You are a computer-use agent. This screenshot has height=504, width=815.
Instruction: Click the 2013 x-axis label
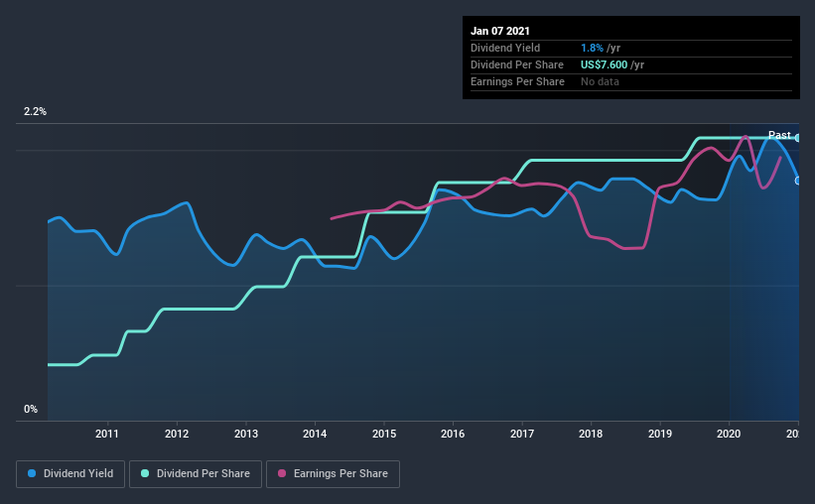tap(246, 434)
